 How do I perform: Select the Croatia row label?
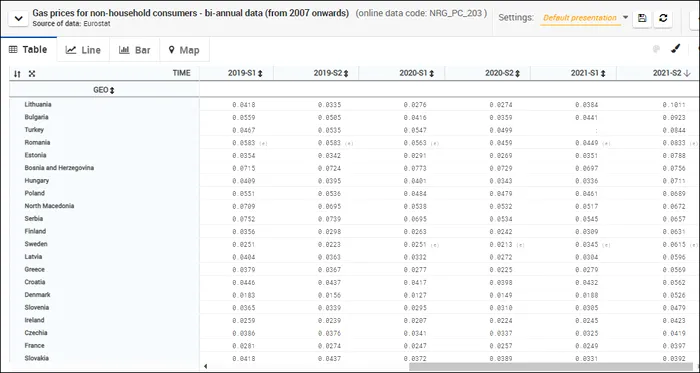[x=35, y=282]
